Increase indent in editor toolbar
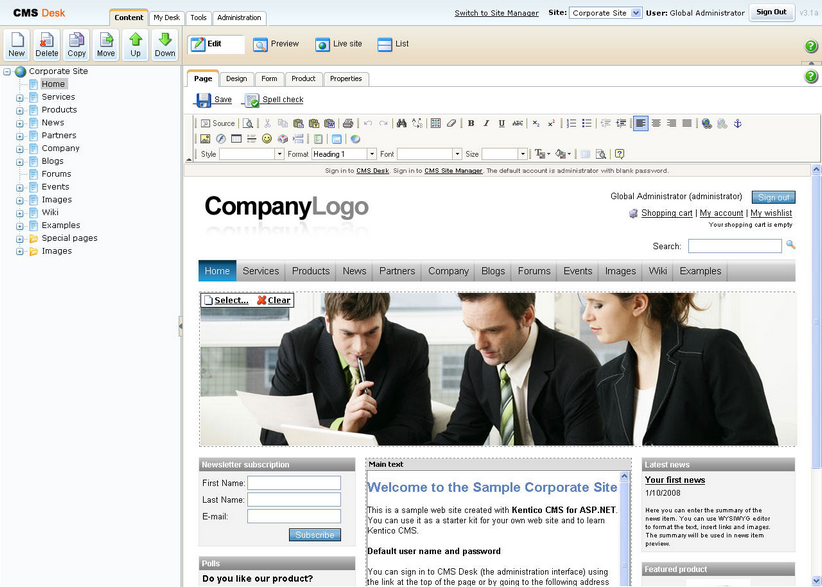Image resolution: width=822 pixels, height=587 pixels. click(x=621, y=123)
